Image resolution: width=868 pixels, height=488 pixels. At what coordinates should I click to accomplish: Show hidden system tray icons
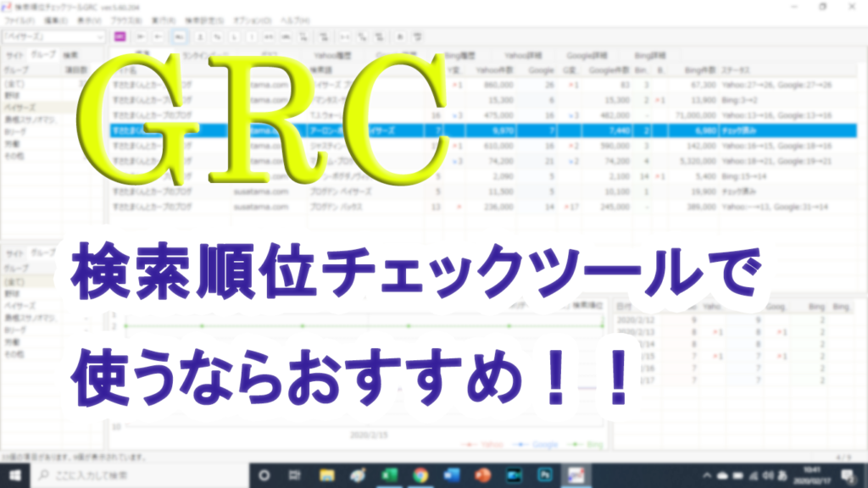[x=707, y=475]
